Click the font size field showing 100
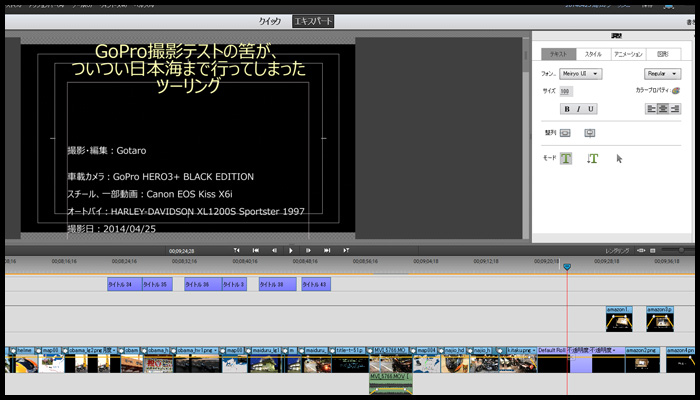Screen dimensions: 700x400 coord(566,92)
